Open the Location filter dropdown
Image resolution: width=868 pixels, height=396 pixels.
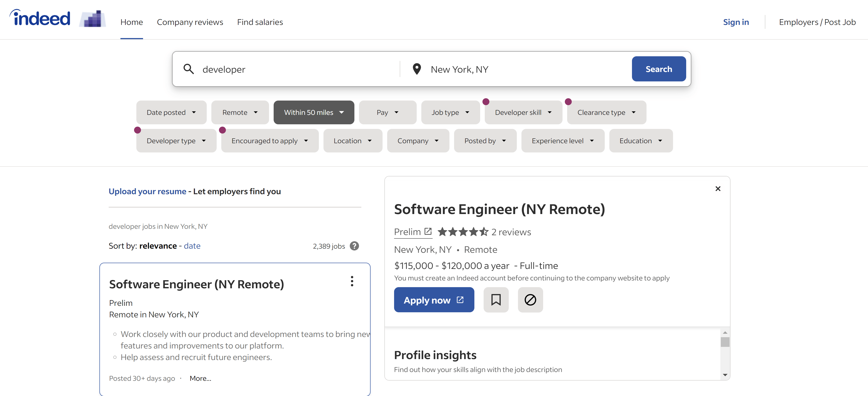[353, 141]
